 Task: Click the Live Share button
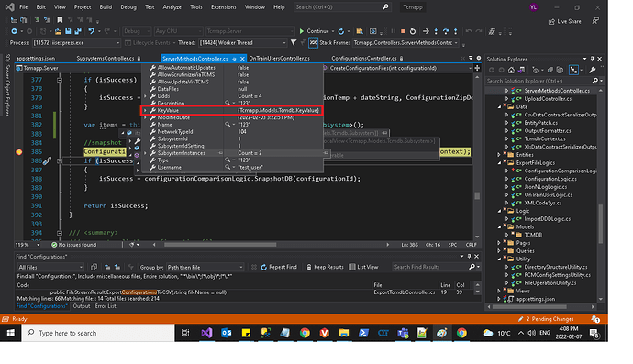click(564, 21)
